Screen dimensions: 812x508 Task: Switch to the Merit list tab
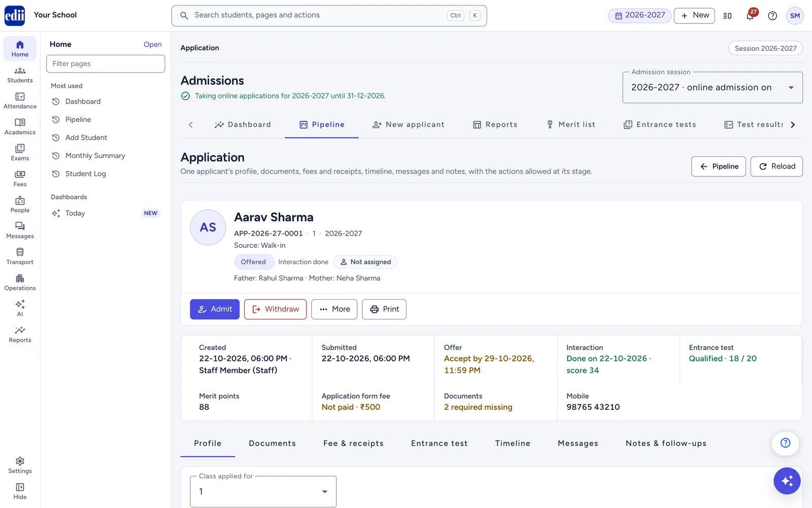tap(571, 125)
